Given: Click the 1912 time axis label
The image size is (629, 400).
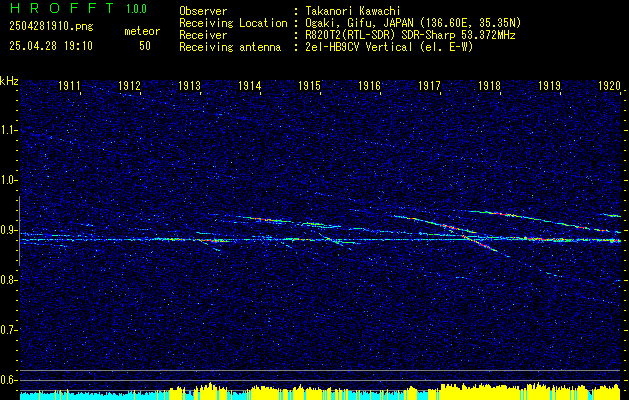Looking at the screenshot, I should tap(130, 85).
